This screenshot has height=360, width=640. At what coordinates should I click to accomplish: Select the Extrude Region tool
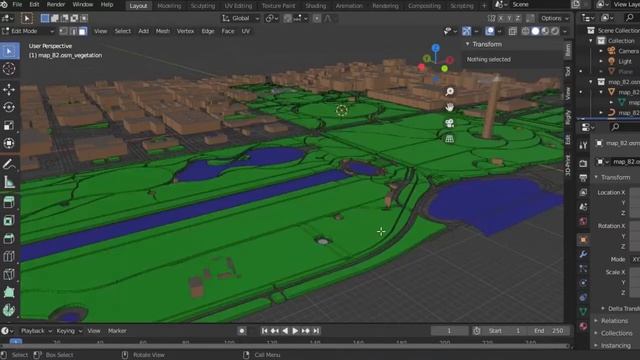click(9, 220)
